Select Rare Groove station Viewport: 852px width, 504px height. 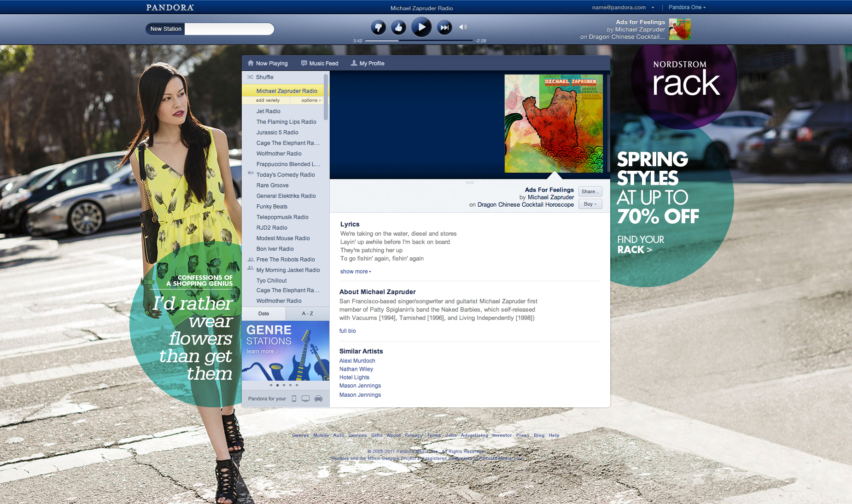pos(272,185)
